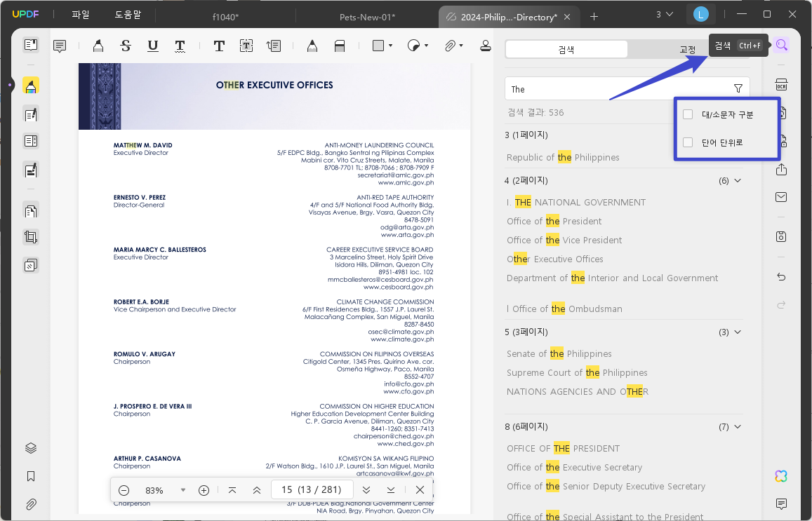
Task: Zoom out with the minus button
Action: (x=124, y=490)
